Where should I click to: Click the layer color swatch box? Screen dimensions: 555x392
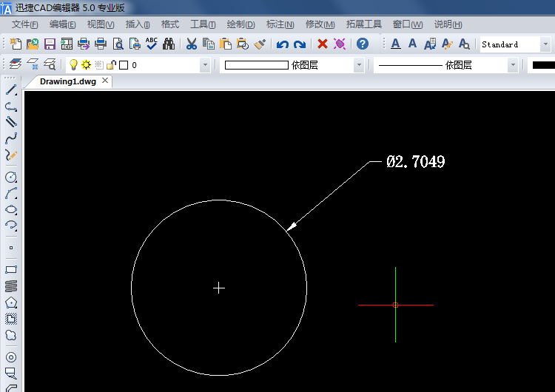click(x=124, y=65)
